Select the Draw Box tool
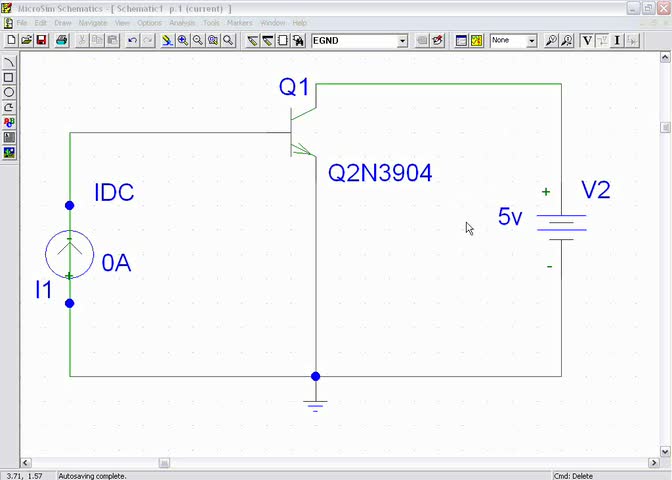The image size is (672, 480). (9, 77)
